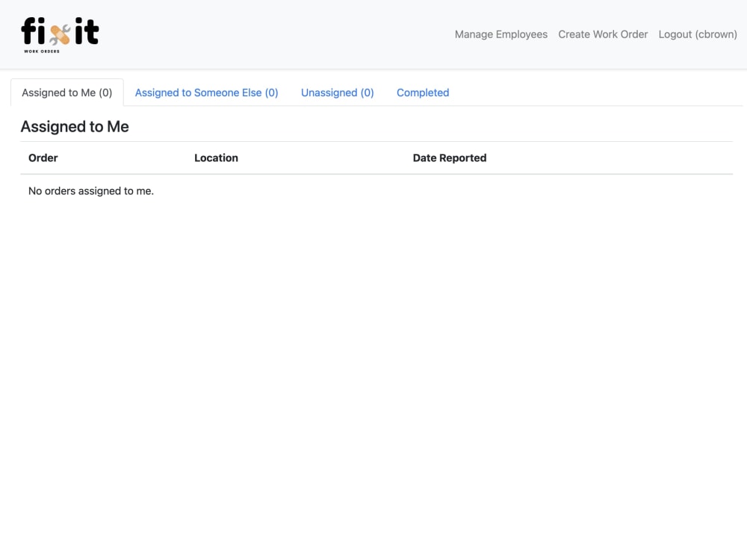Click the 'No orders assigned to me.' message
747x560 pixels.
[91, 191]
